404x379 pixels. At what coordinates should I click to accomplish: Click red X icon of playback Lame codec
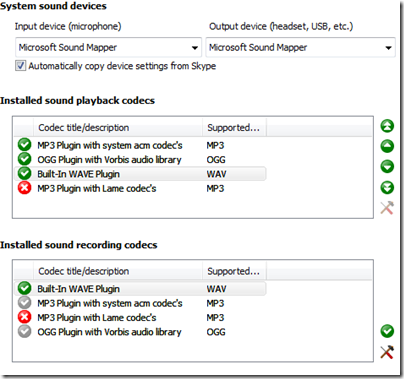24,188
